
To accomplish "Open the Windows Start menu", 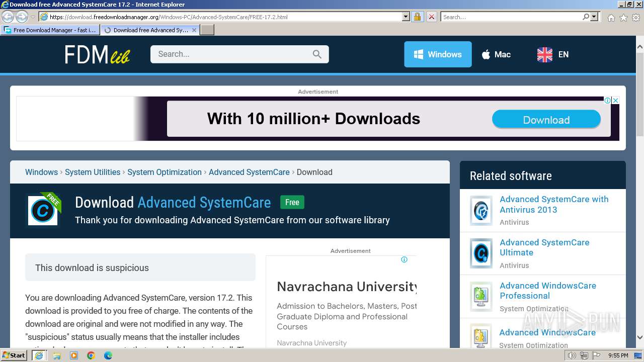I will coord(14,355).
